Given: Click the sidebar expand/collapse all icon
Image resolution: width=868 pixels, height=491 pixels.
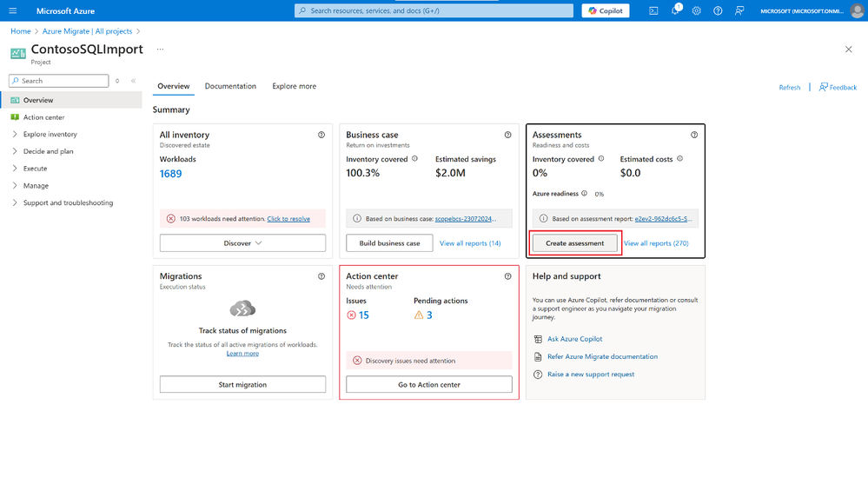Looking at the screenshot, I should (x=117, y=81).
